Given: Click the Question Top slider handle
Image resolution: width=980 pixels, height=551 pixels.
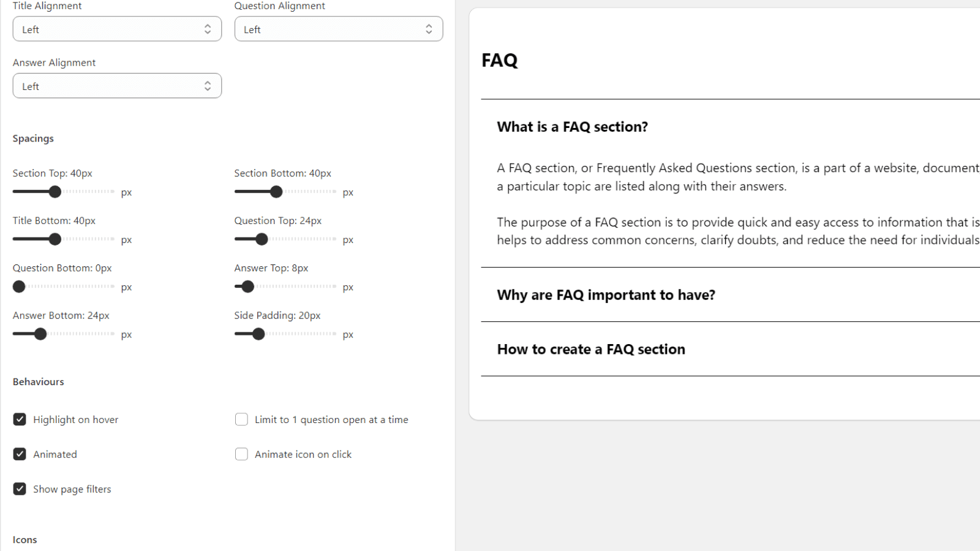Looking at the screenshot, I should [x=262, y=239].
